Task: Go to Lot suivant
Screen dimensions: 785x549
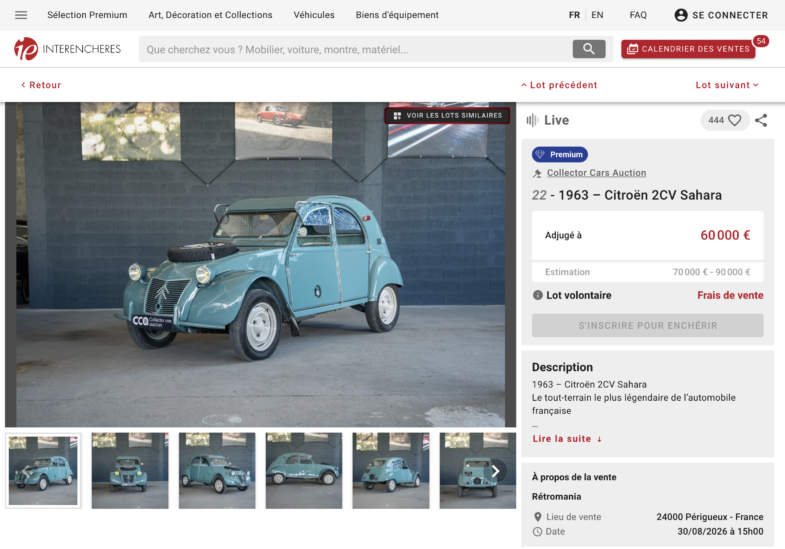Action: (x=727, y=85)
